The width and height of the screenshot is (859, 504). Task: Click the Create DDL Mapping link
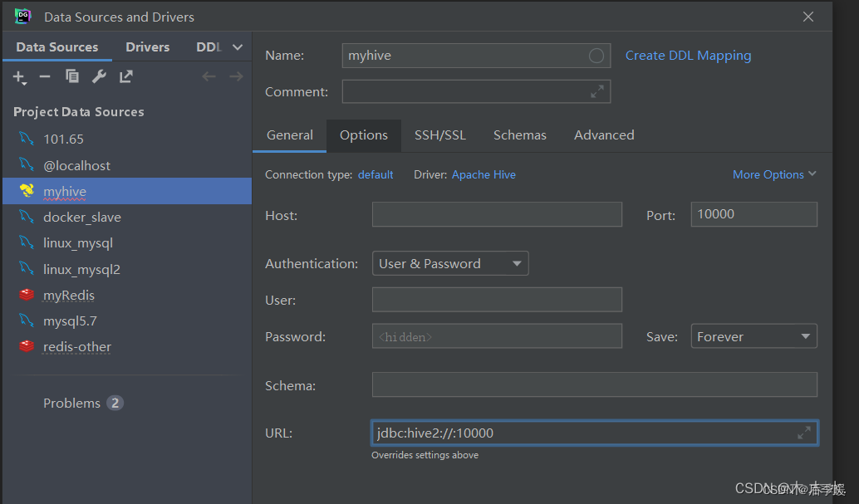click(688, 56)
